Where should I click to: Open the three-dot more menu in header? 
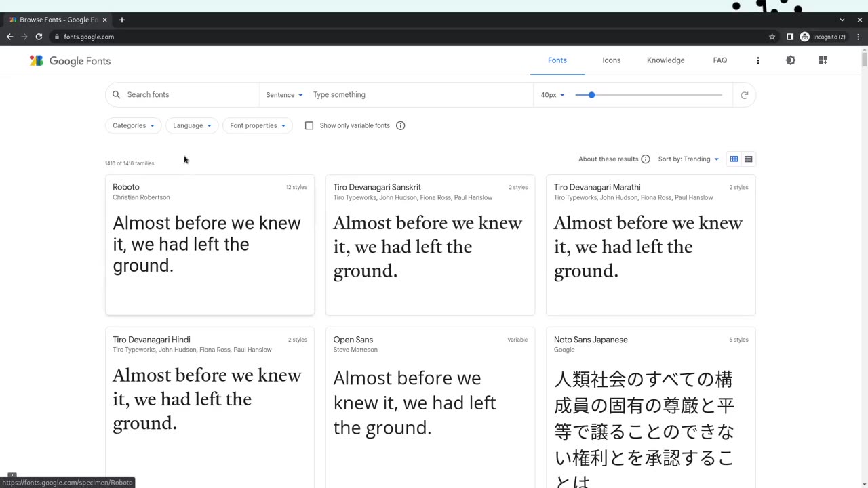[757, 60]
